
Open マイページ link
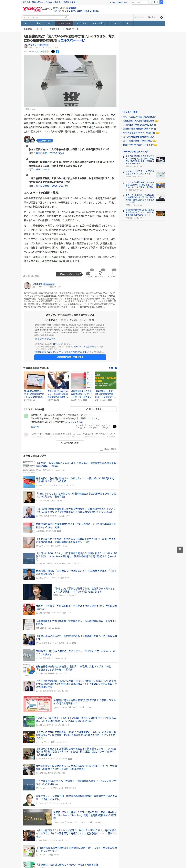pos(139,18)
